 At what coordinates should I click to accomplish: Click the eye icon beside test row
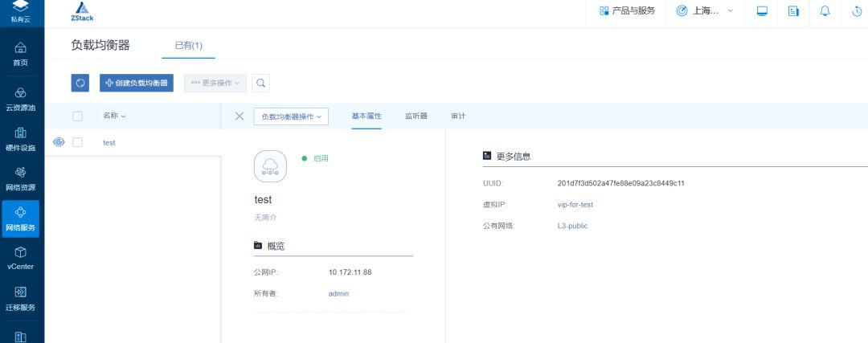click(x=59, y=142)
